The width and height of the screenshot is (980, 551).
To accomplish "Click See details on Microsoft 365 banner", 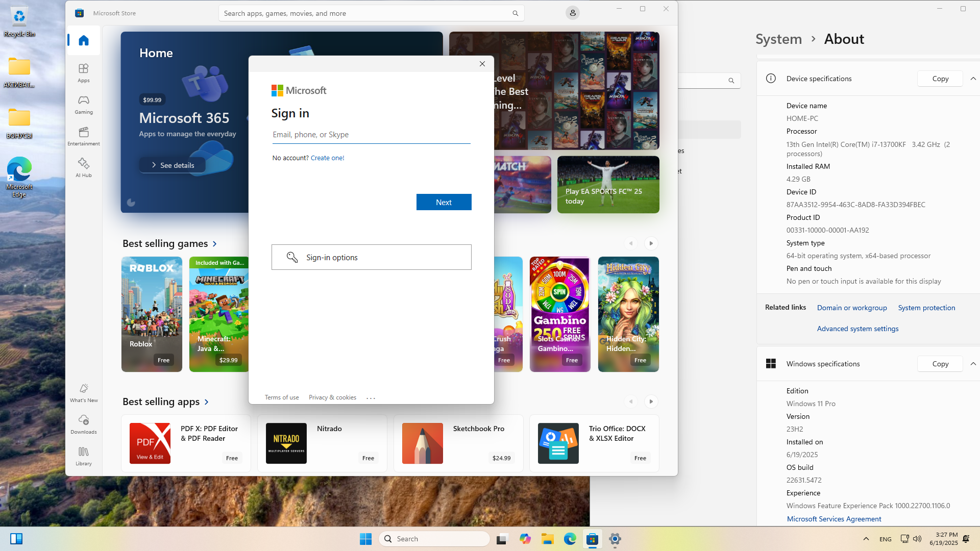I will pyautogui.click(x=173, y=165).
